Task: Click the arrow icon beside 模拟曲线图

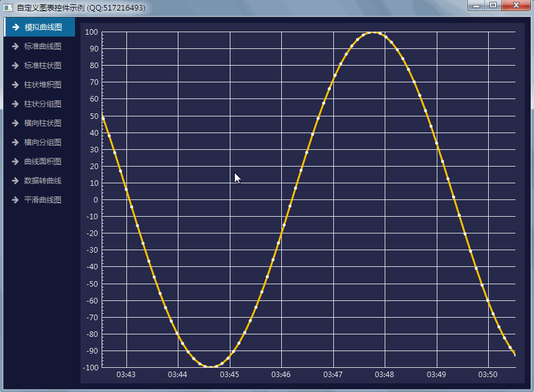Action: (x=15, y=27)
